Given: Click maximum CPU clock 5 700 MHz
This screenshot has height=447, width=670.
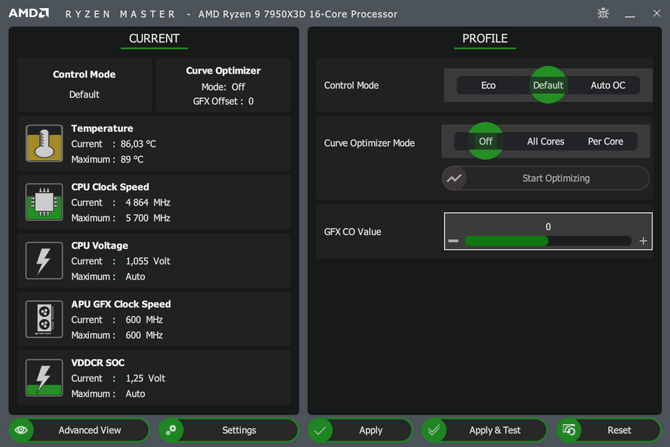Looking at the screenshot, I should pos(148,218).
